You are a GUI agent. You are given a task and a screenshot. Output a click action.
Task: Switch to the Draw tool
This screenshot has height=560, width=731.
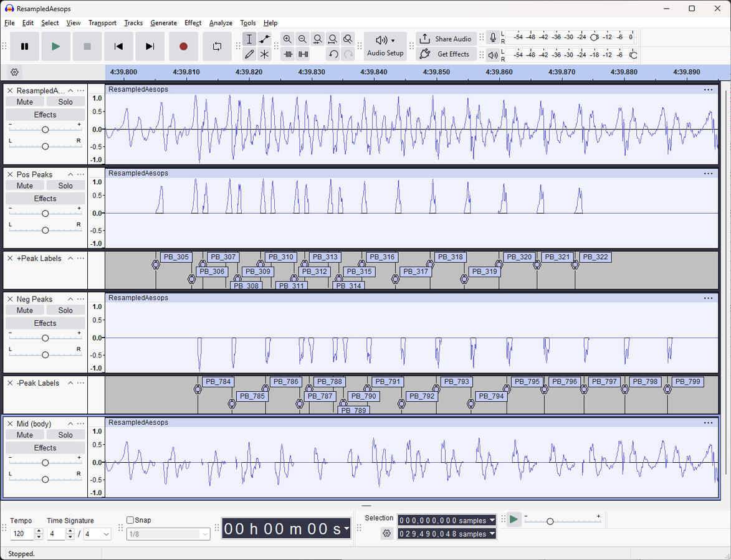click(x=250, y=54)
